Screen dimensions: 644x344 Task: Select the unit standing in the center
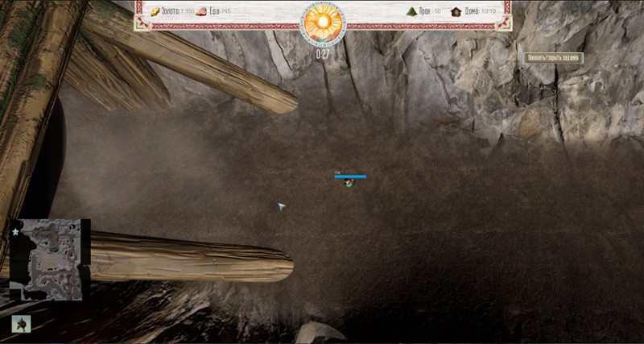(349, 184)
